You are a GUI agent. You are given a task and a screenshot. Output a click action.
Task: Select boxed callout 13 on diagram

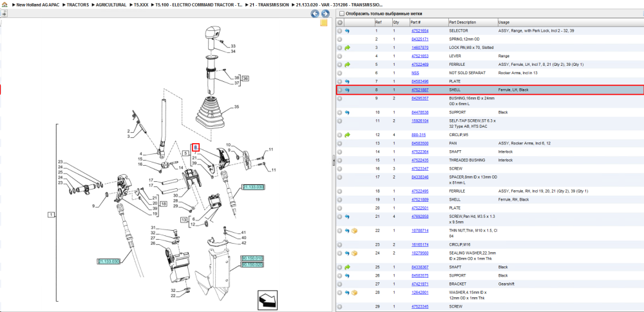click(184, 219)
